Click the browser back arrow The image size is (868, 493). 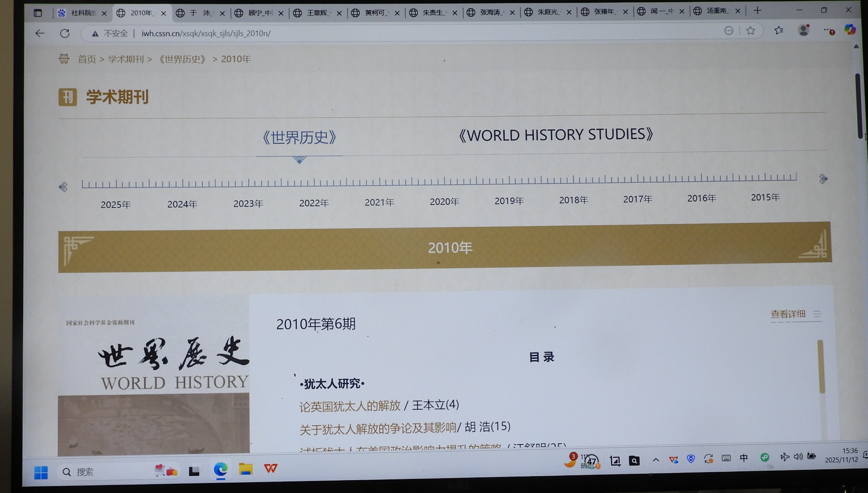39,33
